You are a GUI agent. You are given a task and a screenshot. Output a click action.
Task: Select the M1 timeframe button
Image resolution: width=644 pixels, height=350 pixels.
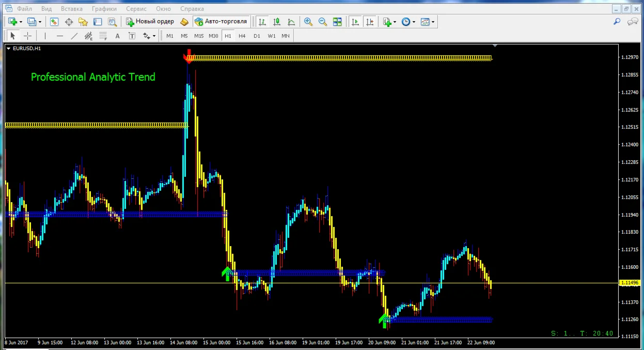[170, 36]
